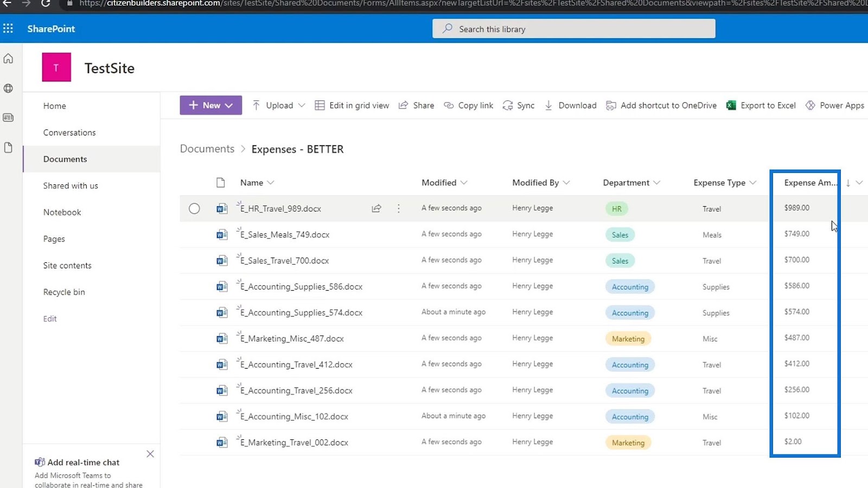Click Sync in the command bar
Viewport: 868px width, 488px height.
(x=519, y=105)
